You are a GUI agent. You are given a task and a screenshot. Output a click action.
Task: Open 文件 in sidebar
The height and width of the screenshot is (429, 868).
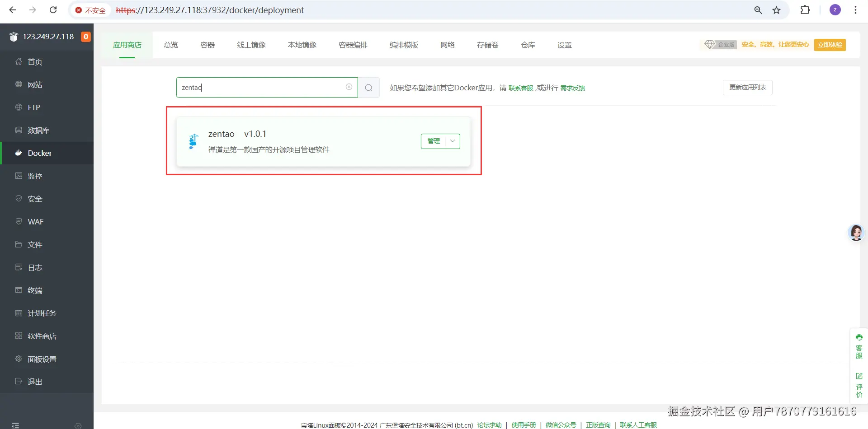(47, 245)
